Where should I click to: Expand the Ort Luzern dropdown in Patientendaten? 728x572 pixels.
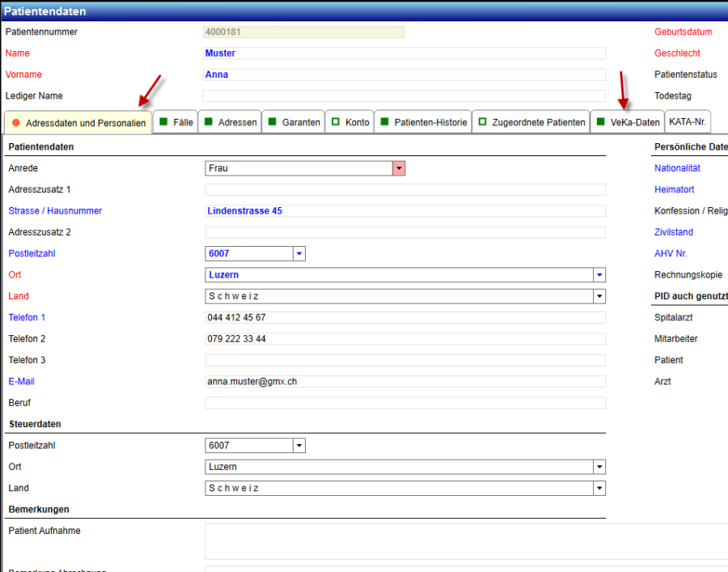[x=599, y=275]
